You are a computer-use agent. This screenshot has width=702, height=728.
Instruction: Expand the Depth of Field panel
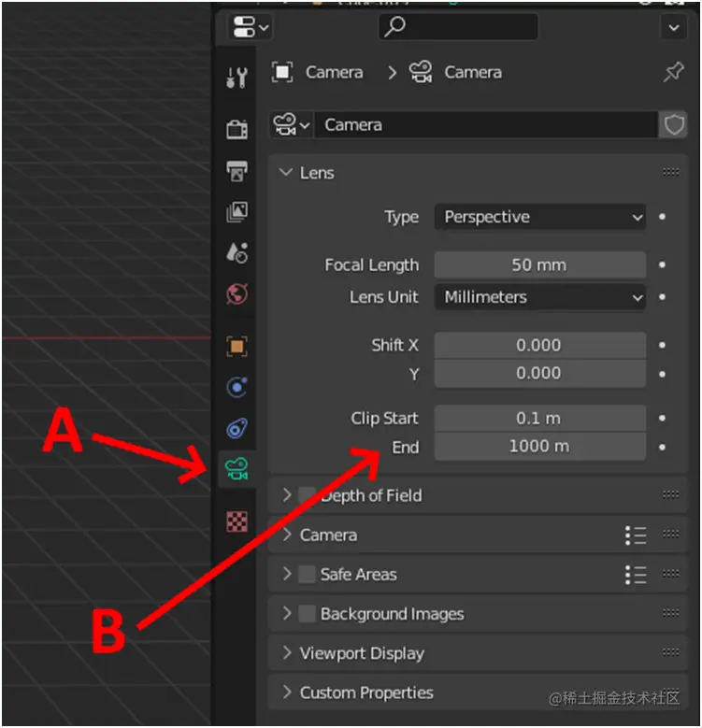(x=287, y=495)
